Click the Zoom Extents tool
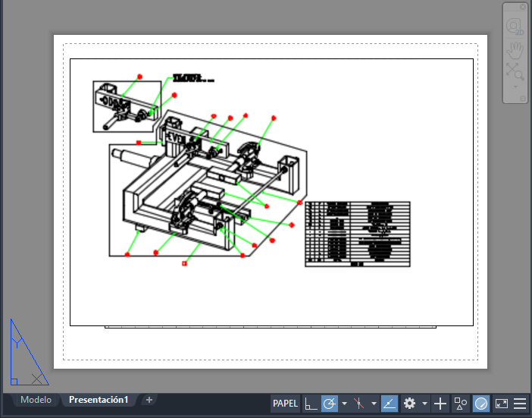The image size is (532, 418). pos(515,71)
